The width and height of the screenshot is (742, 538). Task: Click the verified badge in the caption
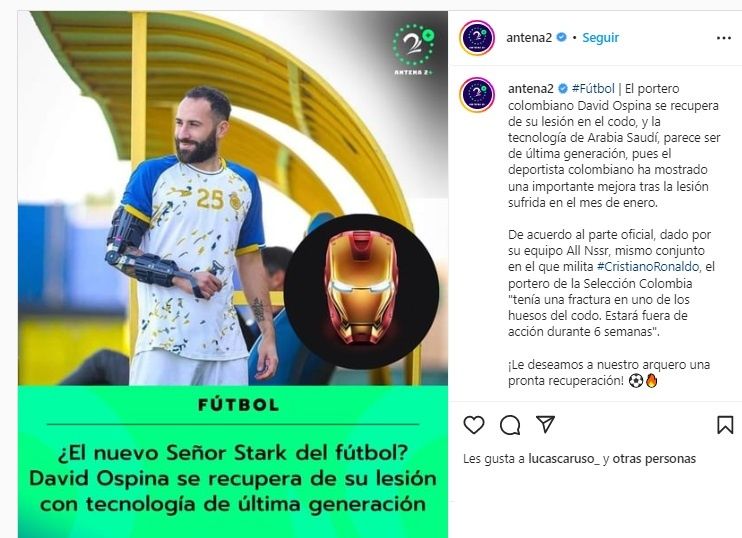(x=563, y=88)
